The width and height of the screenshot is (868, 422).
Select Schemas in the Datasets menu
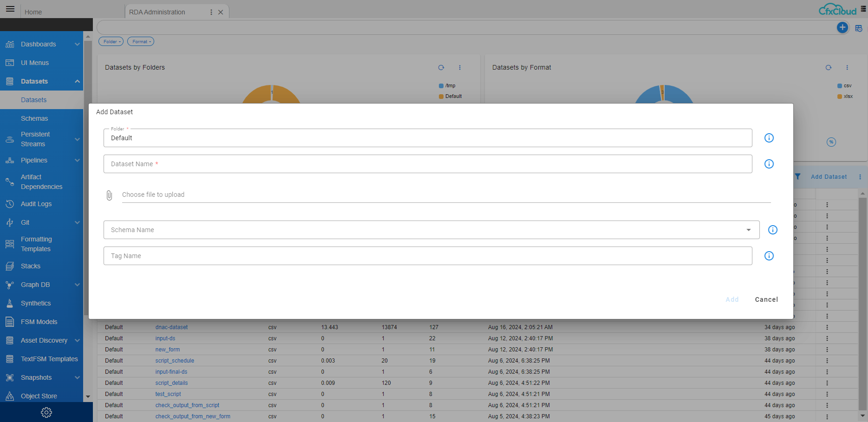click(34, 118)
